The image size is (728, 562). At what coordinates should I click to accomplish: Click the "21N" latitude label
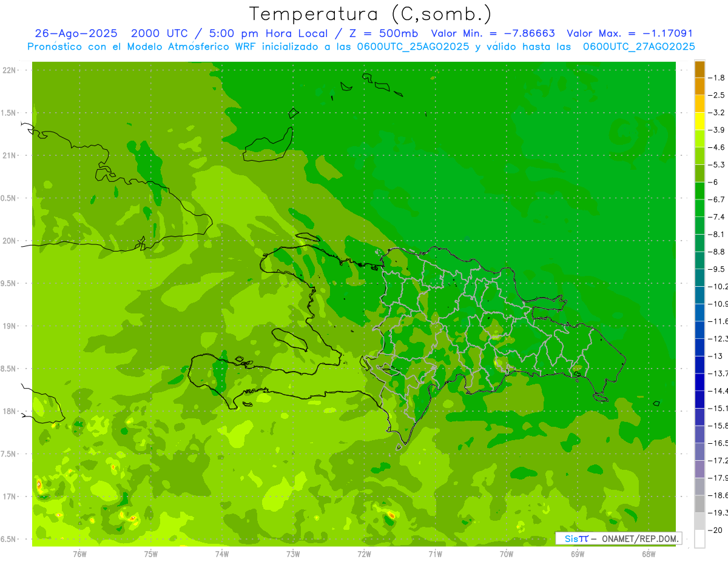click(8, 155)
